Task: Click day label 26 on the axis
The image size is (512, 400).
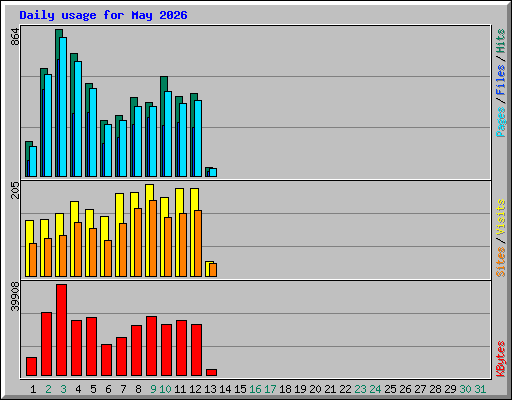Action: pos(405,389)
